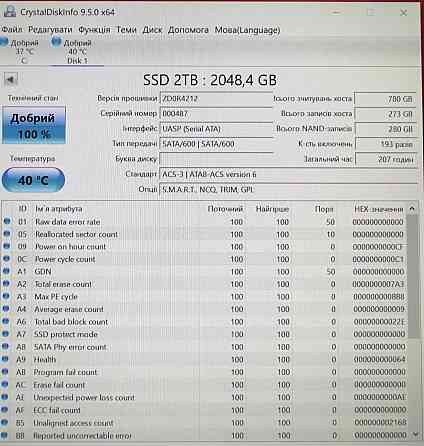
Task: Open the Функція menu
Action: tap(94, 30)
